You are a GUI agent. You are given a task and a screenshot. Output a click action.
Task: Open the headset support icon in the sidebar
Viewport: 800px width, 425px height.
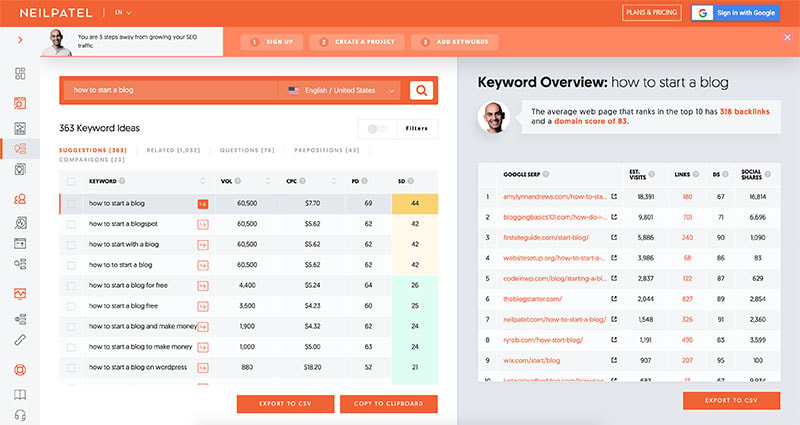[x=20, y=415]
